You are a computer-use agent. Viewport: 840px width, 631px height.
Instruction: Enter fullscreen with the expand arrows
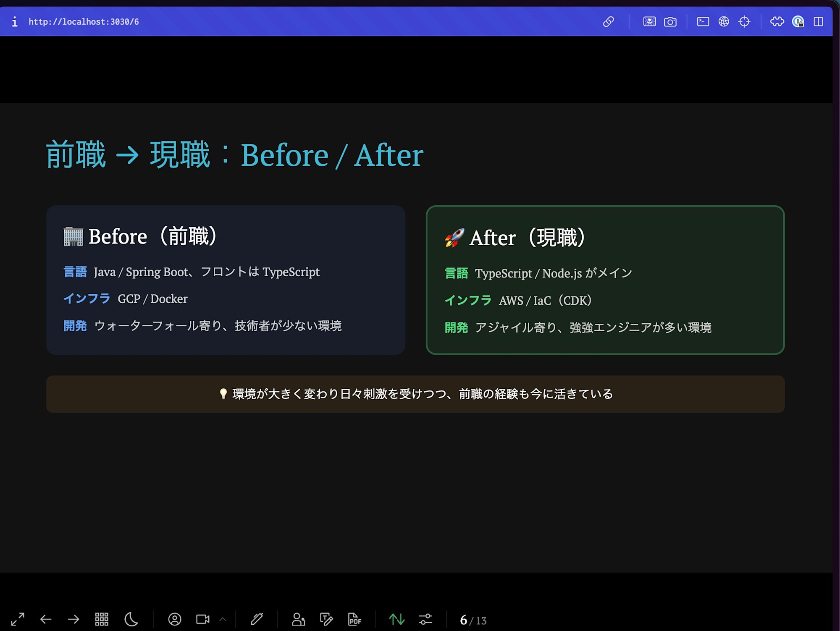click(17, 619)
